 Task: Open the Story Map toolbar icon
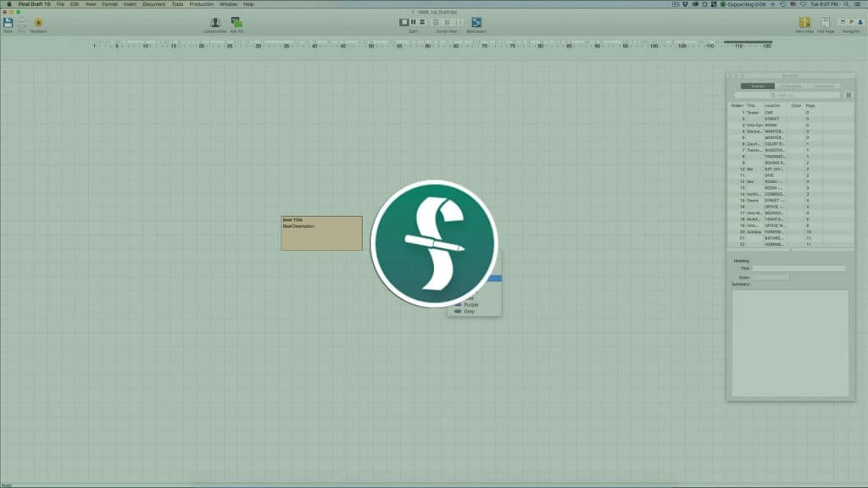click(804, 23)
